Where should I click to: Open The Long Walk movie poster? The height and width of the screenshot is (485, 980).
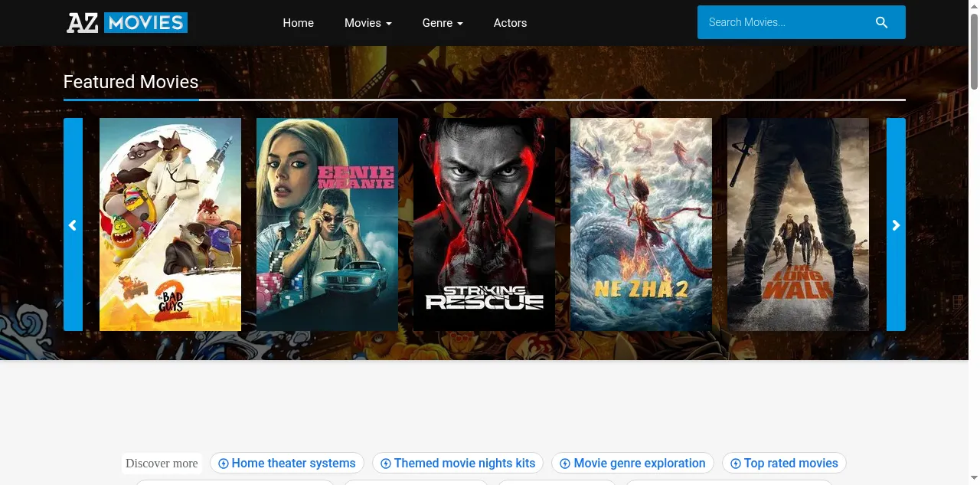798,224
